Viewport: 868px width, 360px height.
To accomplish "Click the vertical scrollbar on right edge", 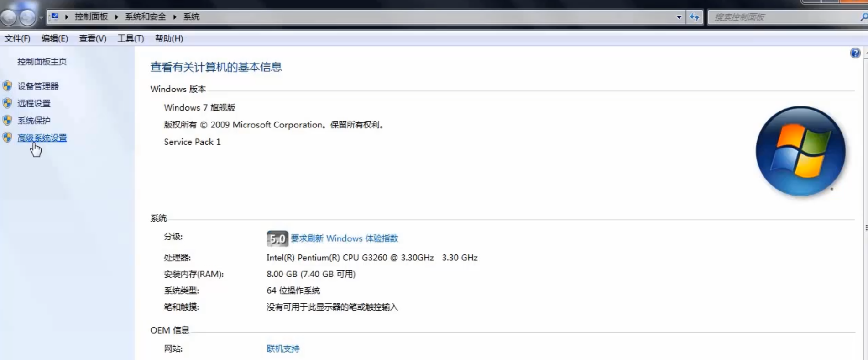I will pyautogui.click(x=865, y=203).
